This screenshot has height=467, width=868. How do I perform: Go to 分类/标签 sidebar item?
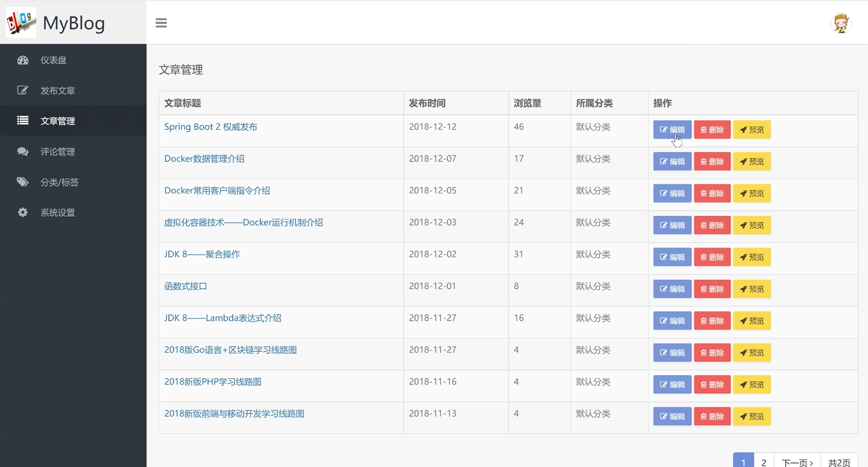pyautogui.click(x=59, y=182)
